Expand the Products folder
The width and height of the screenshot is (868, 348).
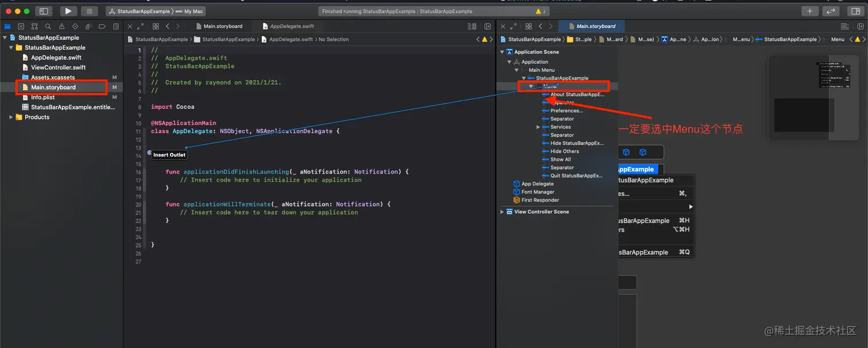point(11,117)
